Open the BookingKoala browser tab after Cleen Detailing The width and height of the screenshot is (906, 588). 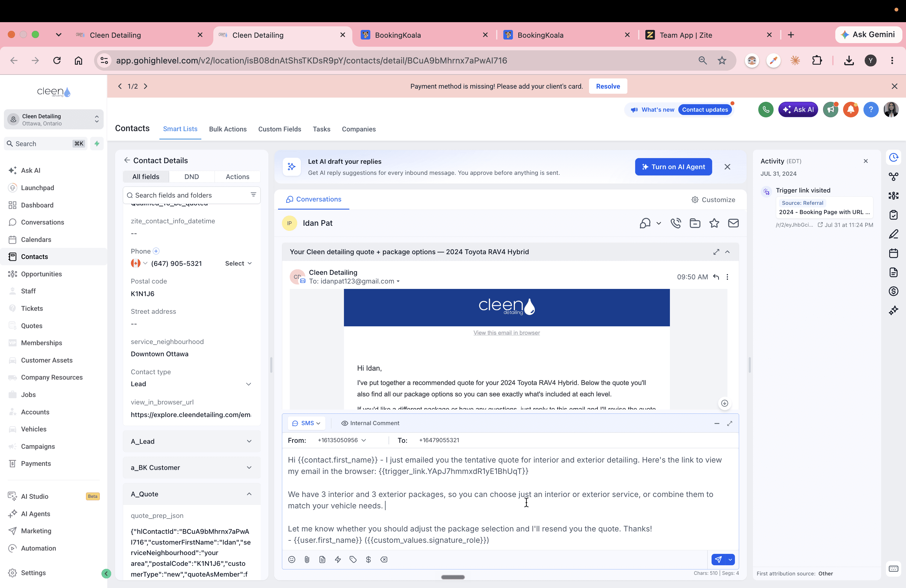pyautogui.click(x=424, y=35)
